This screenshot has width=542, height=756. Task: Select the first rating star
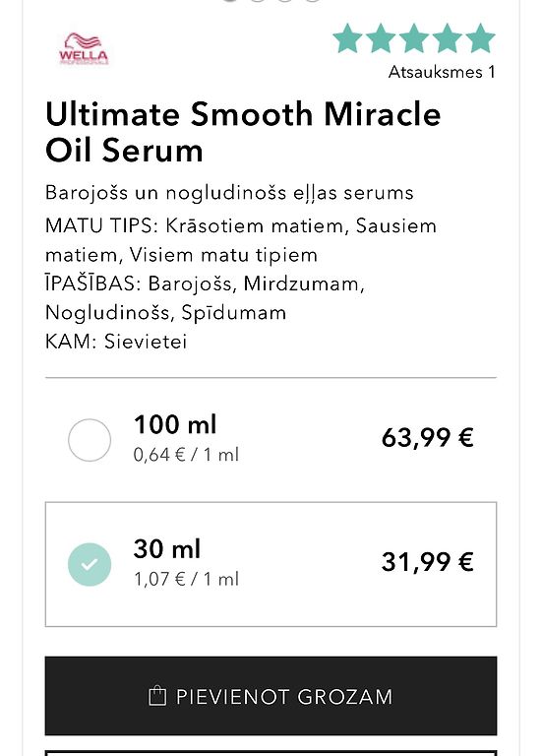(x=347, y=38)
